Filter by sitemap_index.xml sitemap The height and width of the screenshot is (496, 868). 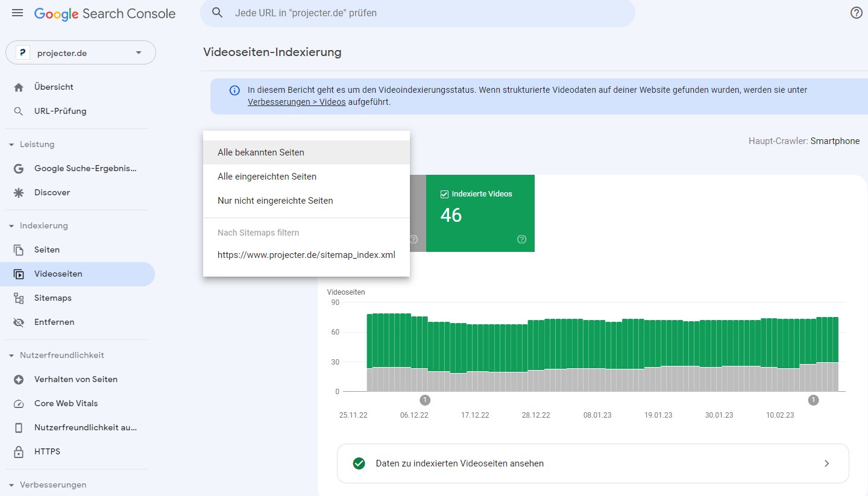click(x=306, y=255)
